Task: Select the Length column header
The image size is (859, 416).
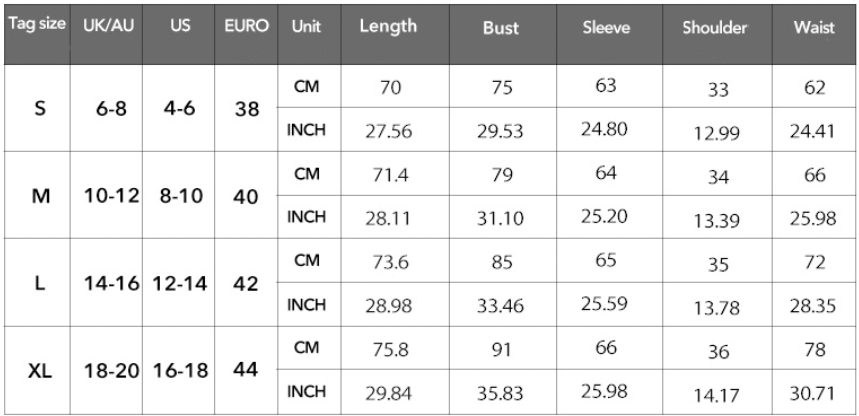Action: click(x=388, y=27)
